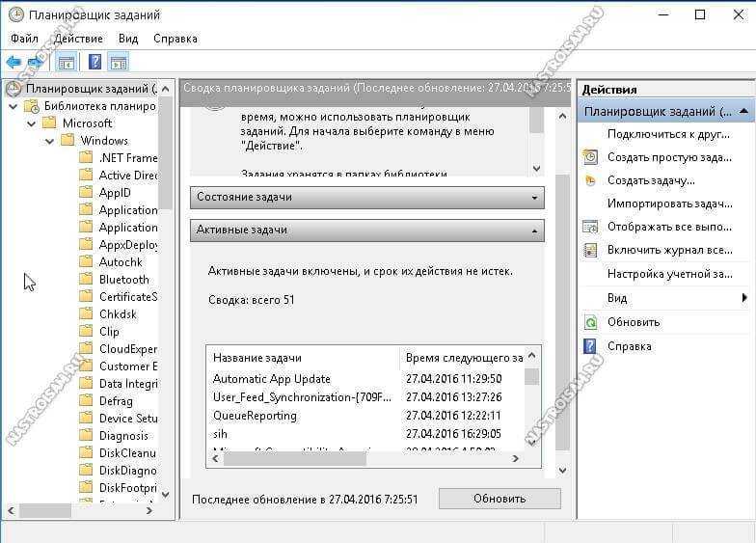
Task: Click 'Настройка учетной записи' action
Action: [669, 274]
